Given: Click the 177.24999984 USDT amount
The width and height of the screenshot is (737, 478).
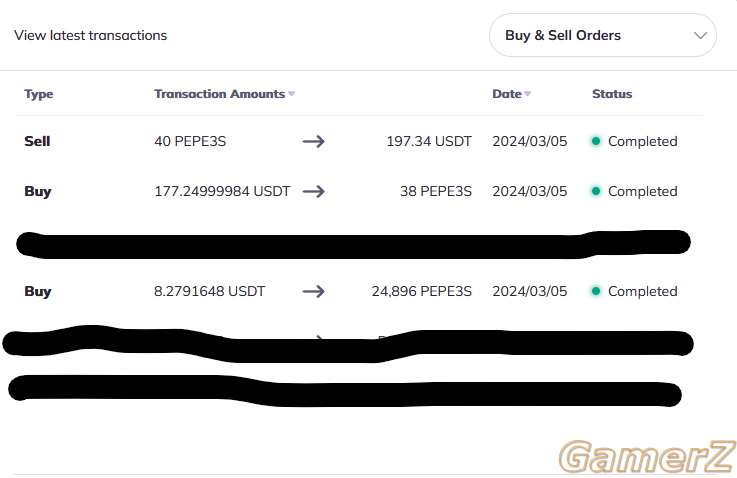Looking at the screenshot, I should tap(222, 191).
